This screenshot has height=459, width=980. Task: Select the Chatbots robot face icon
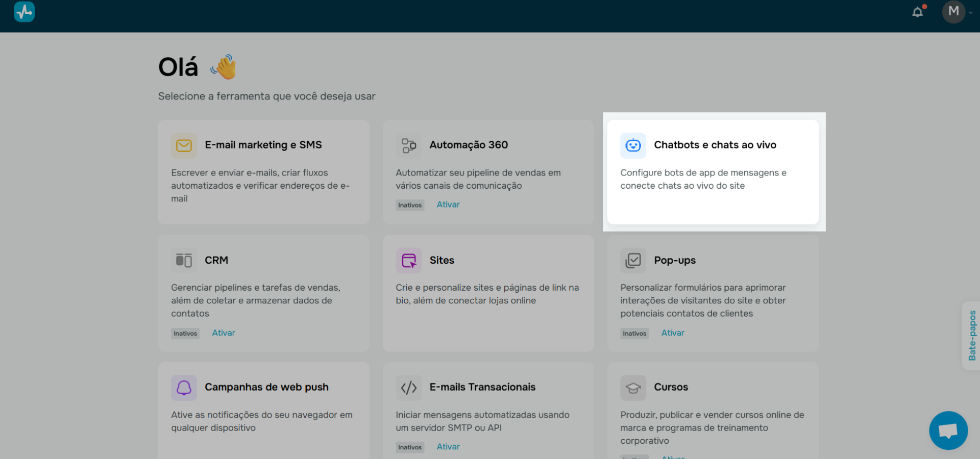point(633,145)
